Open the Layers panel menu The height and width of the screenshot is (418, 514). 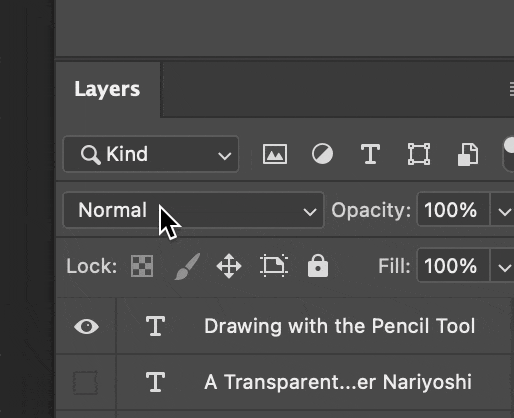pos(512,89)
